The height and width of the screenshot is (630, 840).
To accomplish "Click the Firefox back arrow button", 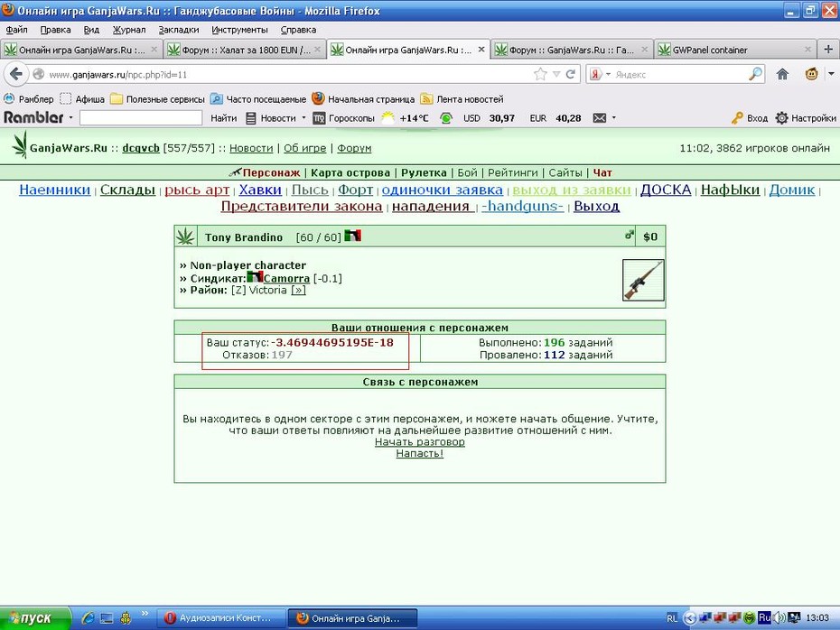I will click(x=16, y=74).
